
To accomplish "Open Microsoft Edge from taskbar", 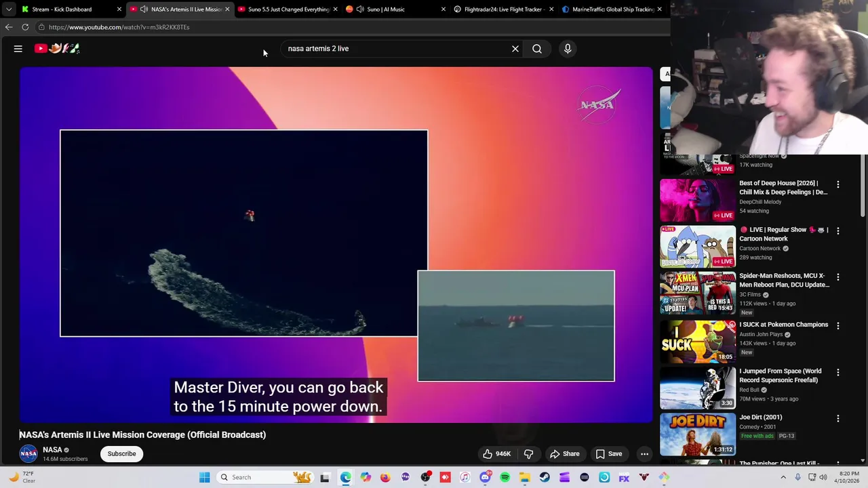I will click(345, 478).
